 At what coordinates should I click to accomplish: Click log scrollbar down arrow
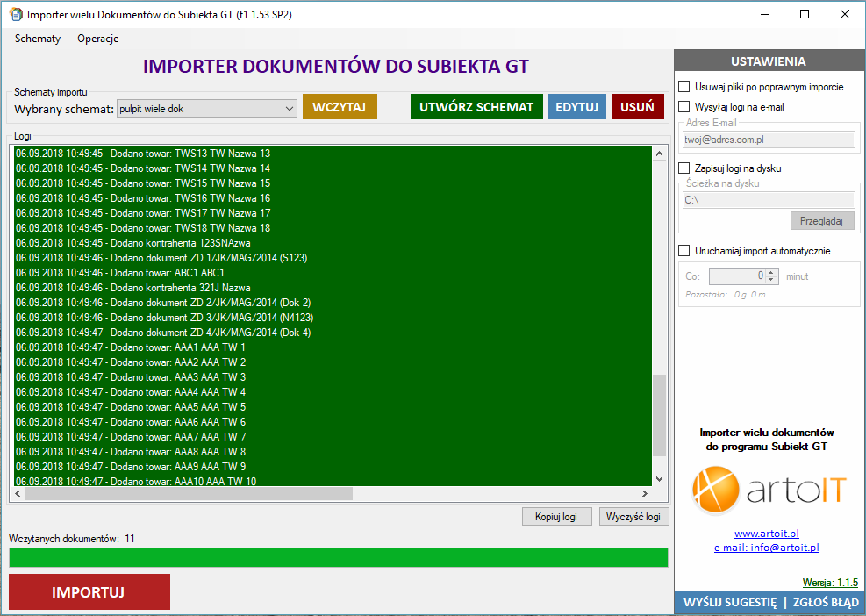(x=659, y=479)
